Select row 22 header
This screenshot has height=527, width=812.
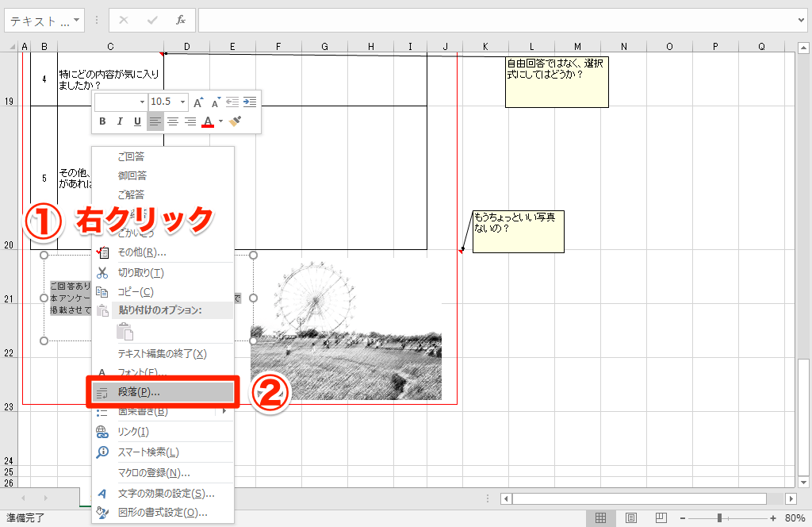tap(9, 353)
